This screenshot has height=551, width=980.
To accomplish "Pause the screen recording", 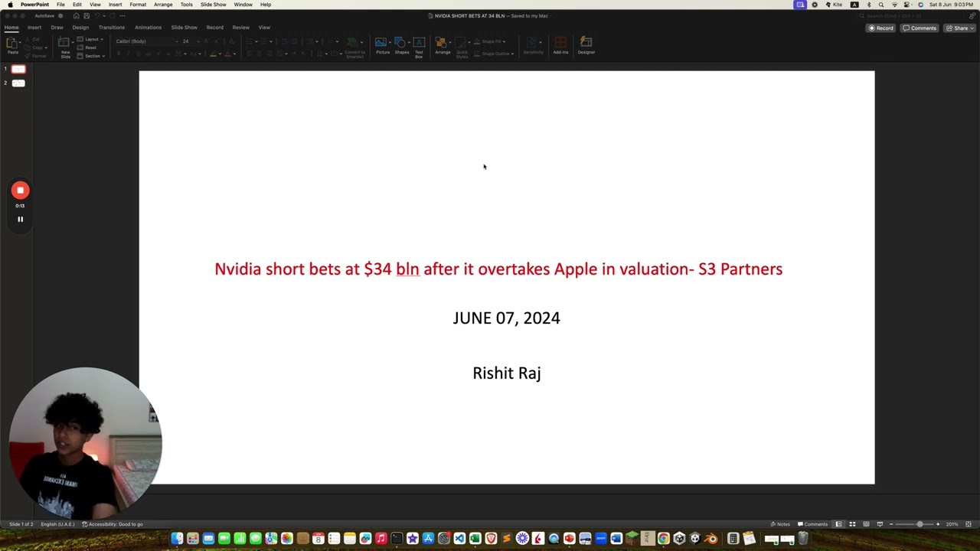I will (x=20, y=219).
